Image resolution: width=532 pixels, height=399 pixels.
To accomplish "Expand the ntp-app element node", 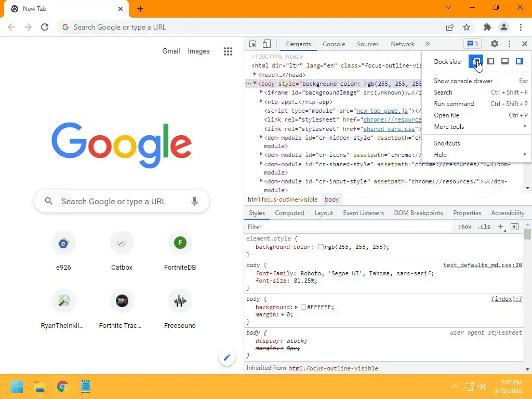I will (261, 101).
